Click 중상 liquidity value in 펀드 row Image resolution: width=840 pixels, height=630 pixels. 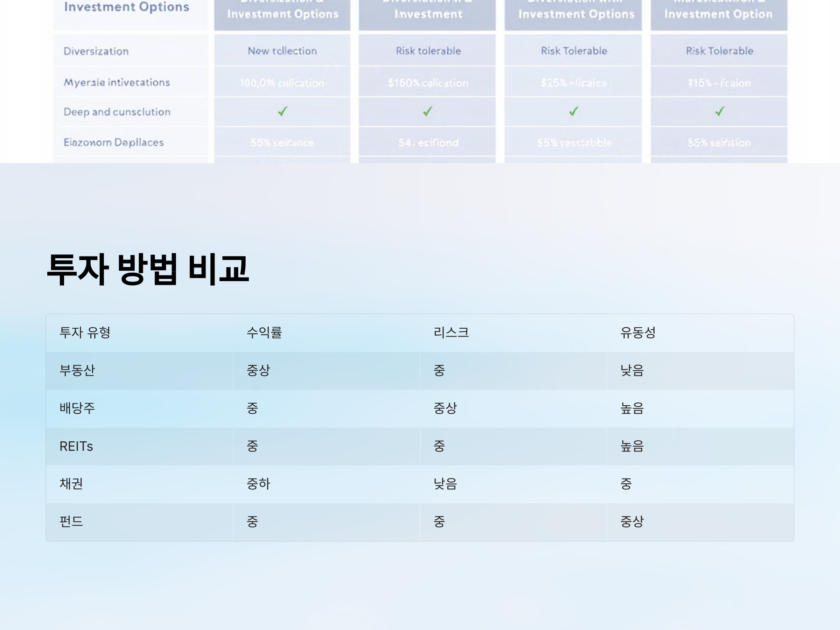tap(632, 521)
